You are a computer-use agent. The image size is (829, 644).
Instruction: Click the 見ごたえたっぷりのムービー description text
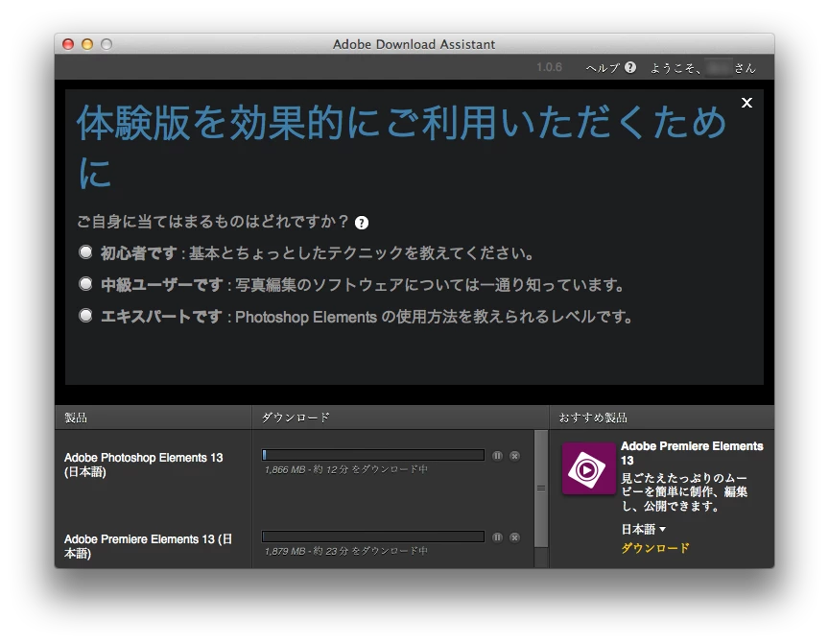(684, 491)
